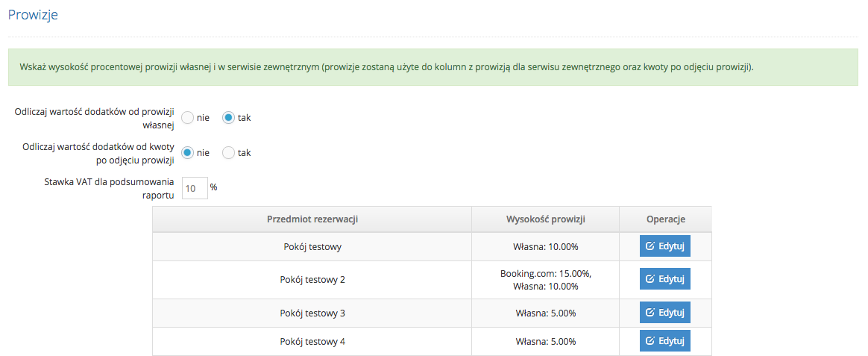
Task: Click pencil icon in Pokój testowy 2 row
Action: (650, 279)
